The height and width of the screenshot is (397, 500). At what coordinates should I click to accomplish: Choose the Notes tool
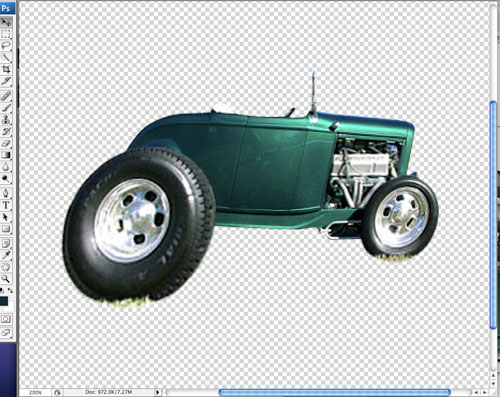coord(6,243)
